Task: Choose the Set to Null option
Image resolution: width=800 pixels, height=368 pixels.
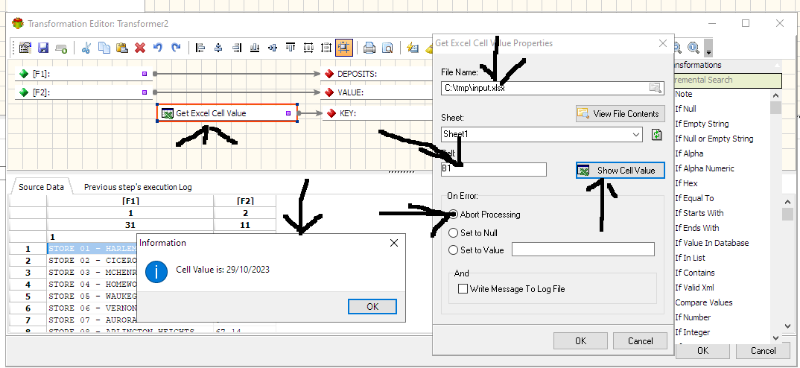Action: click(453, 233)
